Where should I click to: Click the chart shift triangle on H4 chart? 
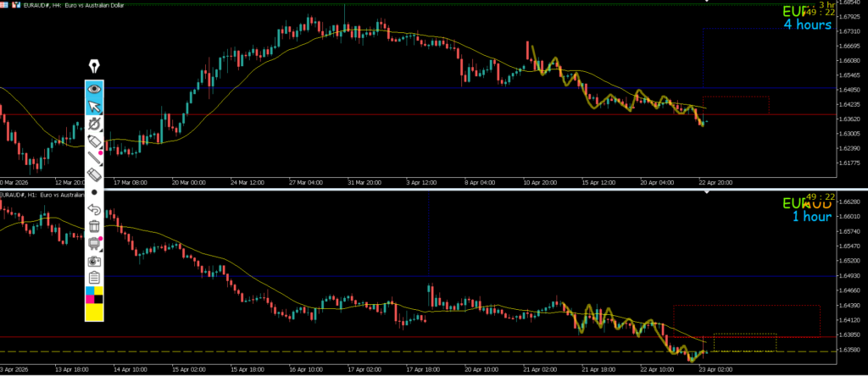[708, 3]
